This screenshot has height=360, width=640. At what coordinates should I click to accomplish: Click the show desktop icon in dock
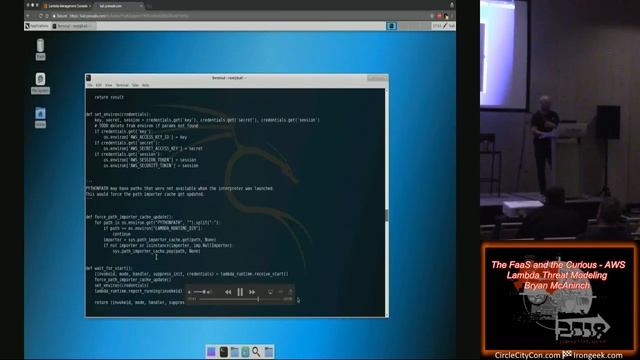coord(211,351)
